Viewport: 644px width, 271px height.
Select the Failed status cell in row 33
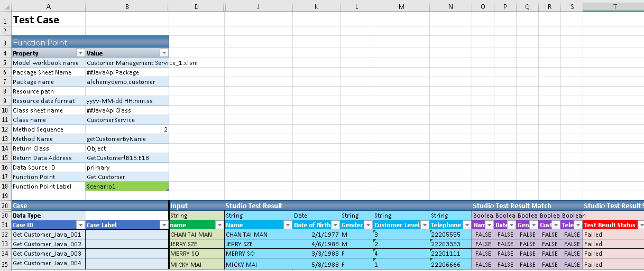613,244
